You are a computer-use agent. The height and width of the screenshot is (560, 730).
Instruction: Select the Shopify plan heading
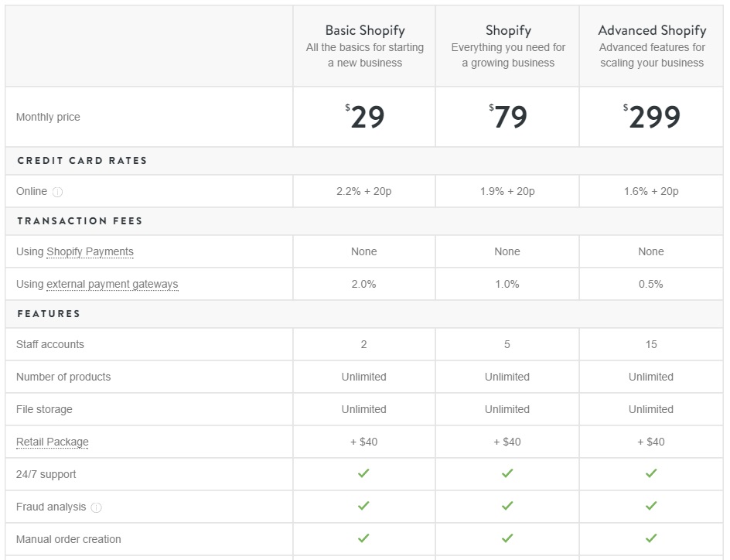point(508,30)
